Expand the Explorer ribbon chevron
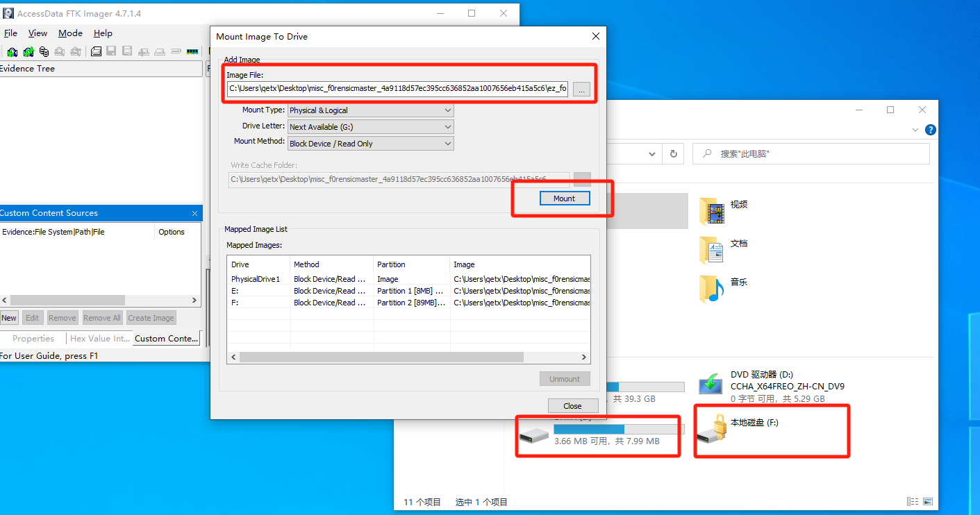Viewport: 980px width, 515px height. pyautogui.click(x=917, y=130)
